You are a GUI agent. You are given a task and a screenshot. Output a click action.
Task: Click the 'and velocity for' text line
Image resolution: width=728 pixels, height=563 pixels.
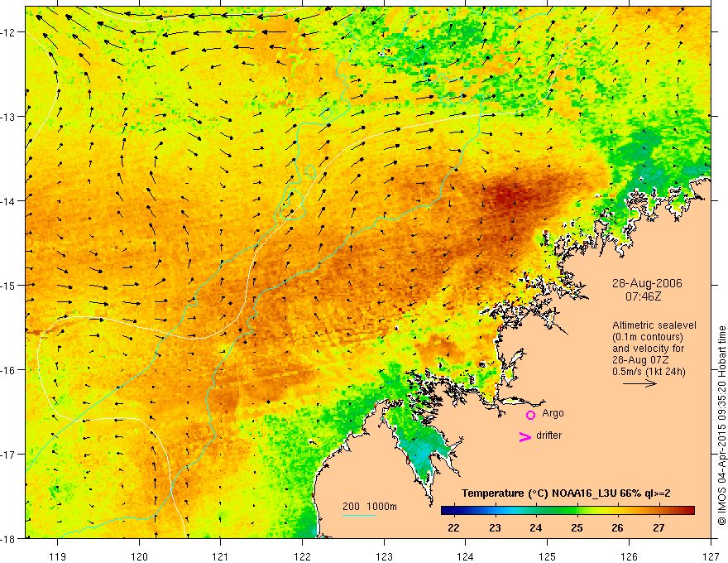[648, 349]
